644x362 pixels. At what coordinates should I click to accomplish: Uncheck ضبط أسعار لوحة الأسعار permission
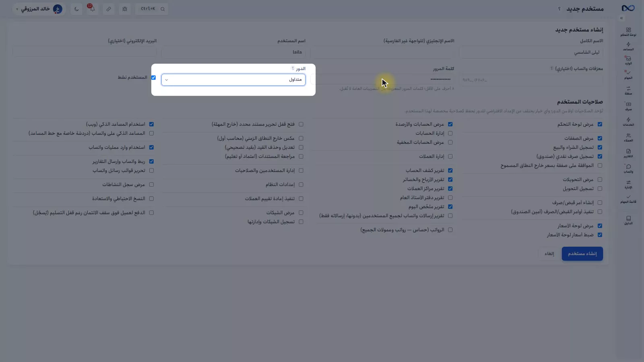click(x=600, y=235)
